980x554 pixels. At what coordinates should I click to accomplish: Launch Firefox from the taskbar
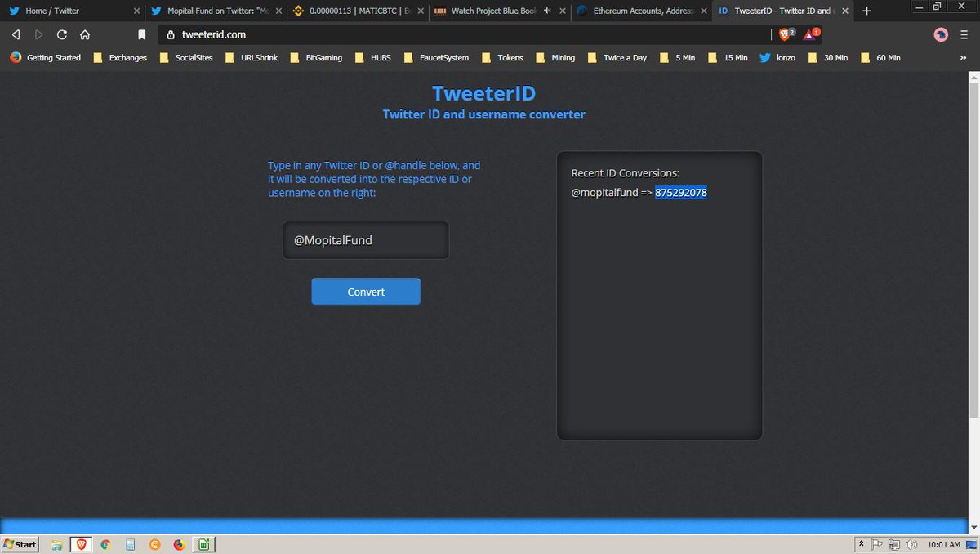(179, 544)
